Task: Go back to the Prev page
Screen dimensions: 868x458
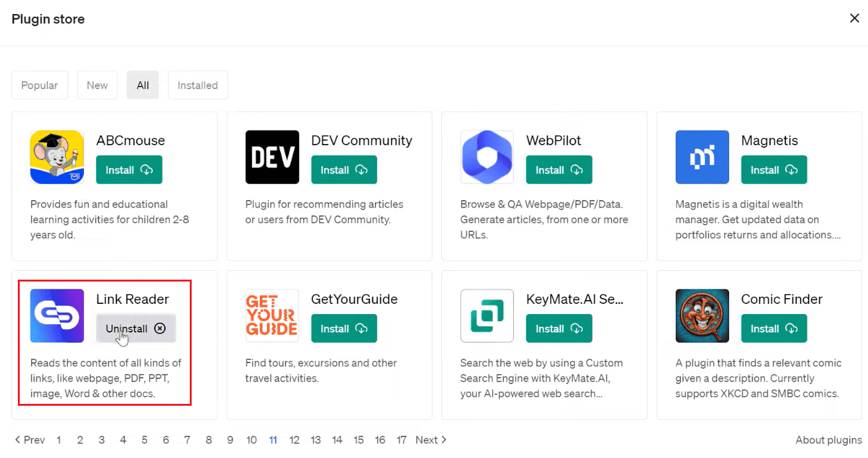Action: [30, 440]
